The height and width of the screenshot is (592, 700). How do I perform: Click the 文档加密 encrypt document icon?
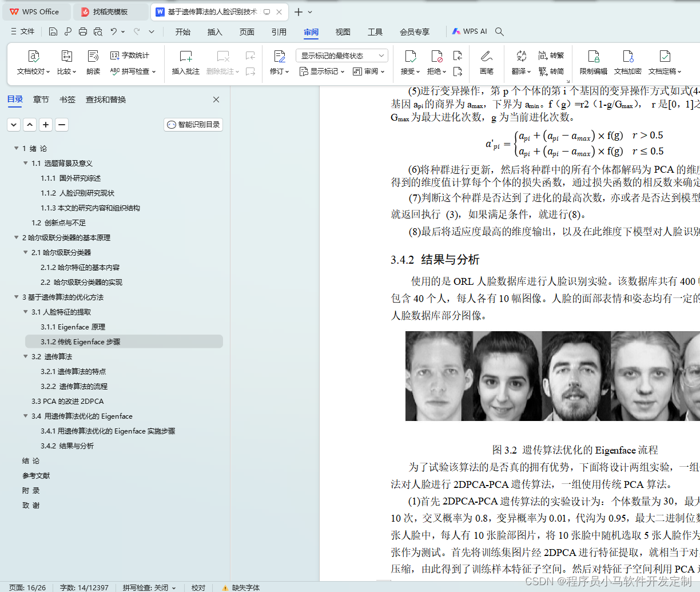coord(628,56)
